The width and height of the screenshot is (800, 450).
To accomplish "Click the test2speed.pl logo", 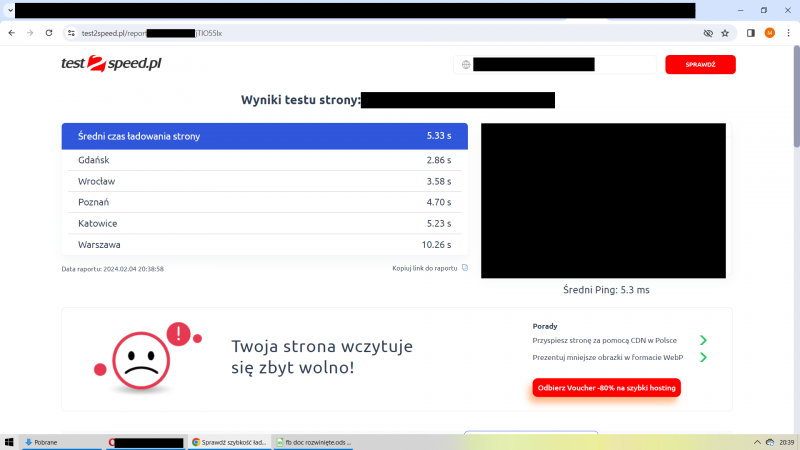I will point(111,63).
